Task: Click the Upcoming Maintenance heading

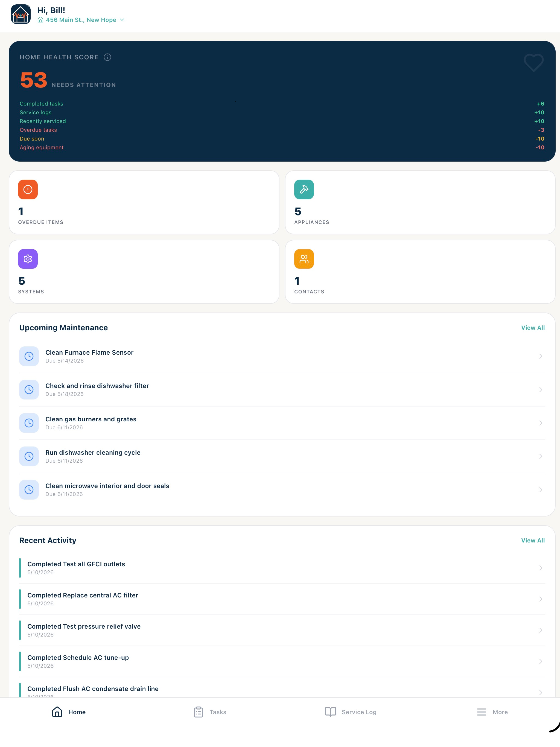Action: click(x=63, y=328)
